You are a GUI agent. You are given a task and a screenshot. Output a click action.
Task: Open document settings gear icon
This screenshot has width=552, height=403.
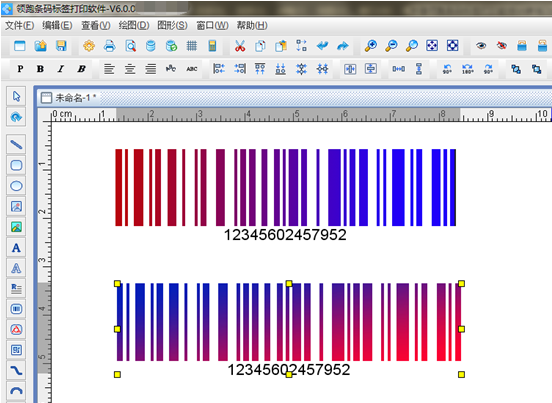[89, 46]
